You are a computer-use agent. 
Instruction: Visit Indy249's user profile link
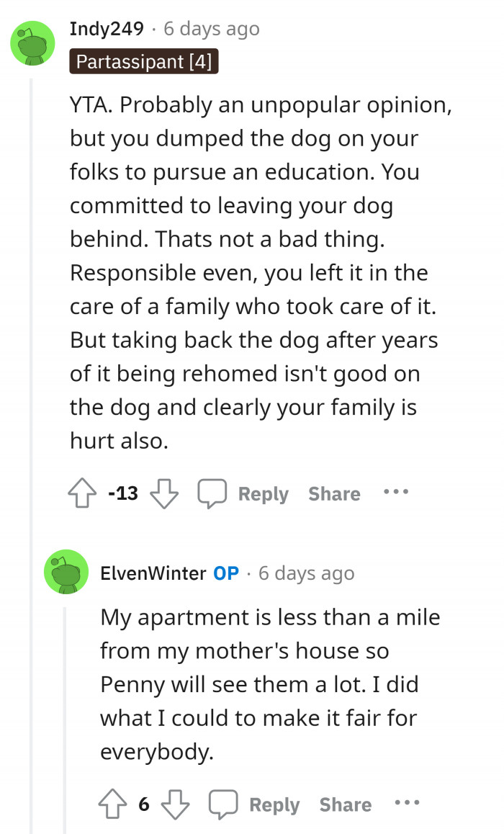[x=107, y=29]
